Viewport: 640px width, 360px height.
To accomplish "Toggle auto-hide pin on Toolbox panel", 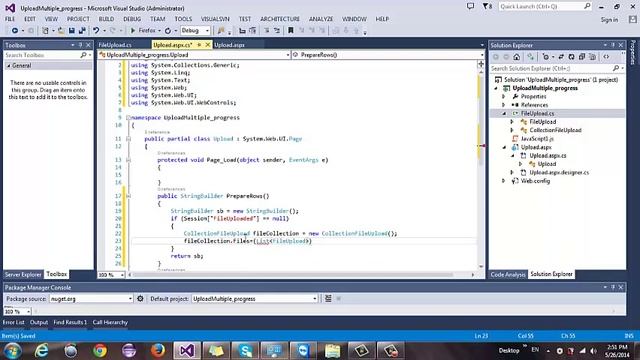I will click(x=80, y=45).
